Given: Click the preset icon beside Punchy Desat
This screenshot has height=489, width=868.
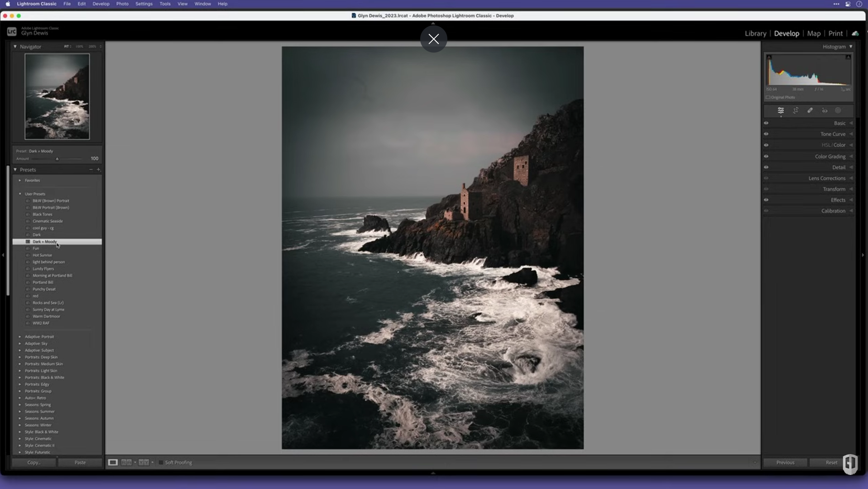Looking at the screenshot, I should (28, 289).
